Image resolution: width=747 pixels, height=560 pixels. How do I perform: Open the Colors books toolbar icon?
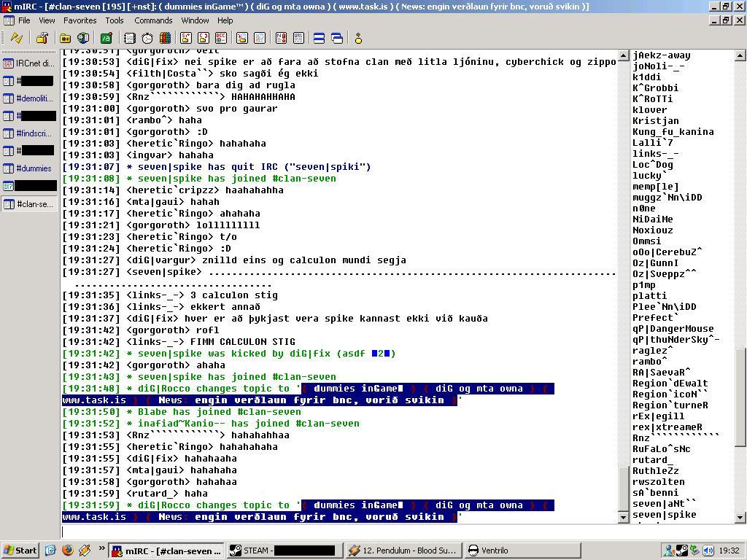(x=165, y=38)
